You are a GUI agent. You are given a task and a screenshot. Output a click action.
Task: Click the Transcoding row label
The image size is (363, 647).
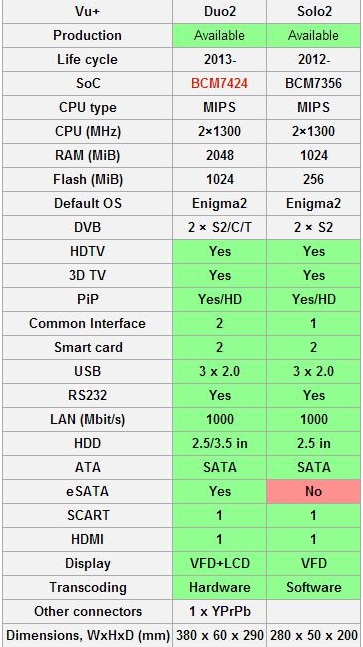(x=87, y=587)
